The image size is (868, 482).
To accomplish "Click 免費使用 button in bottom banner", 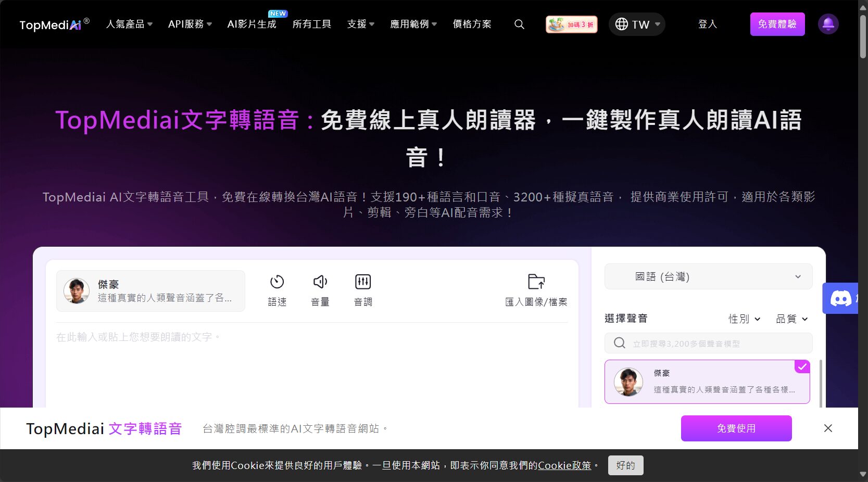I will tap(736, 428).
